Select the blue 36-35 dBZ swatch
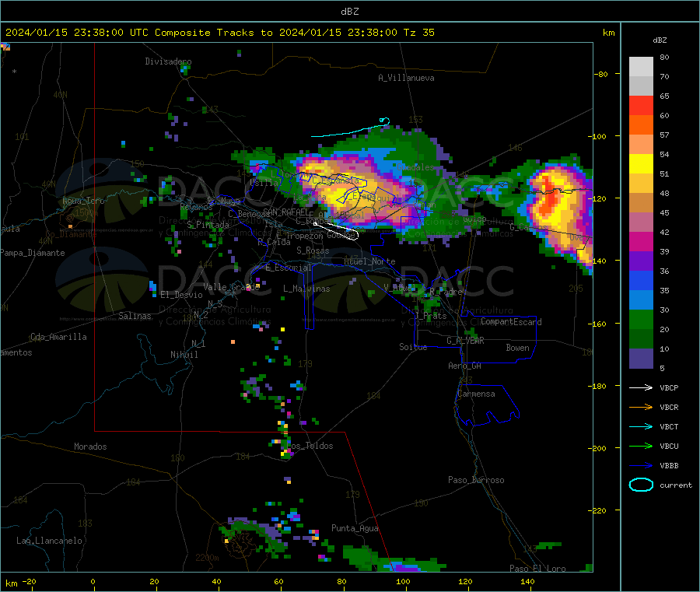This screenshot has height=592, width=700. pyautogui.click(x=641, y=280)
